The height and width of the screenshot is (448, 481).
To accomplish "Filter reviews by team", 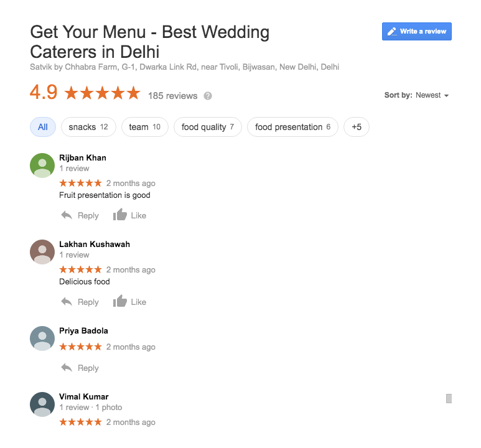I will (x=145, y=127).
